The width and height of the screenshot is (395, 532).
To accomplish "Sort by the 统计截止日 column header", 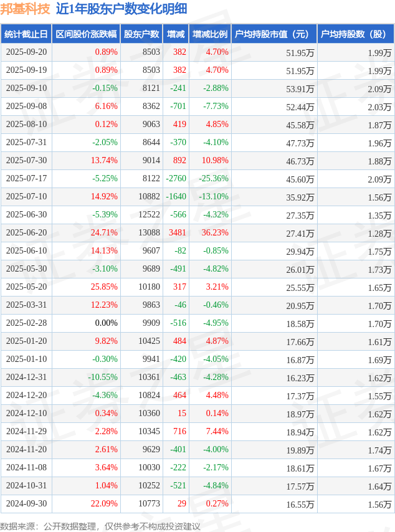I will click(26, 34).
